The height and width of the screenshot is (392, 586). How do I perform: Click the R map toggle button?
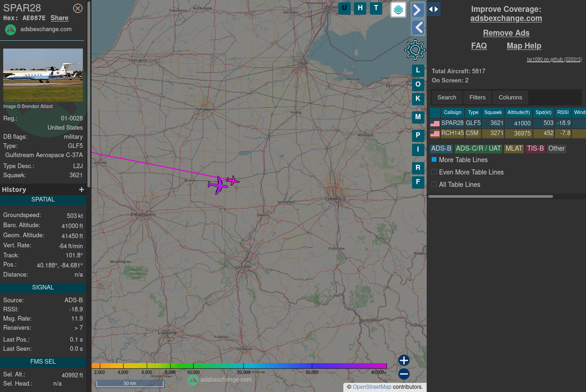pos(418,168)
